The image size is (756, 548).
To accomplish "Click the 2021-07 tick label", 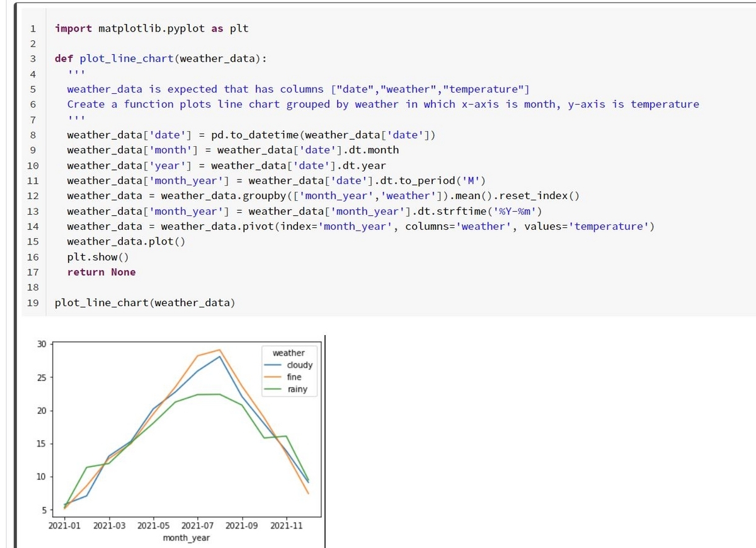I will point(197,525).
